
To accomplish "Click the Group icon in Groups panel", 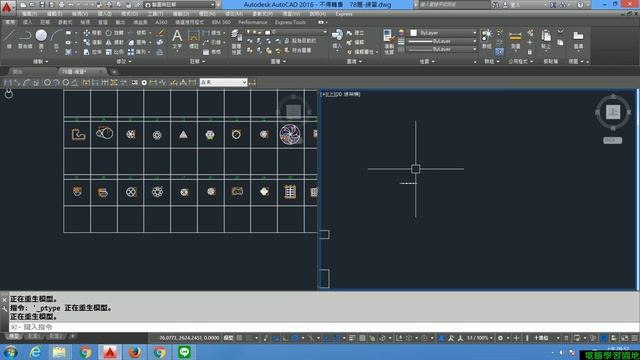I will (487, 39).
